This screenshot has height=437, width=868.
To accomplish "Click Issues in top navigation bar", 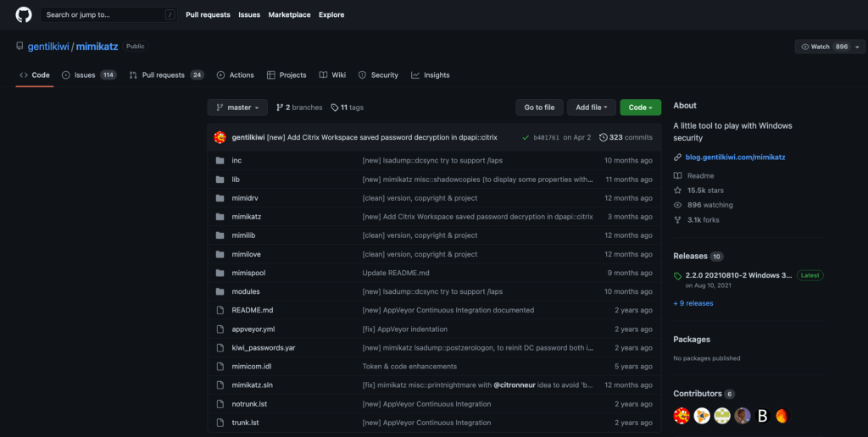I will (249, 15).
